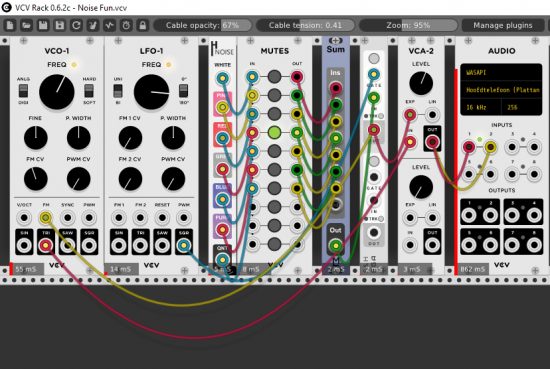The width and height of the screenshot is (550, 369).
Task: Open the engine sample rate waveform icon
Action: [109, 25]
